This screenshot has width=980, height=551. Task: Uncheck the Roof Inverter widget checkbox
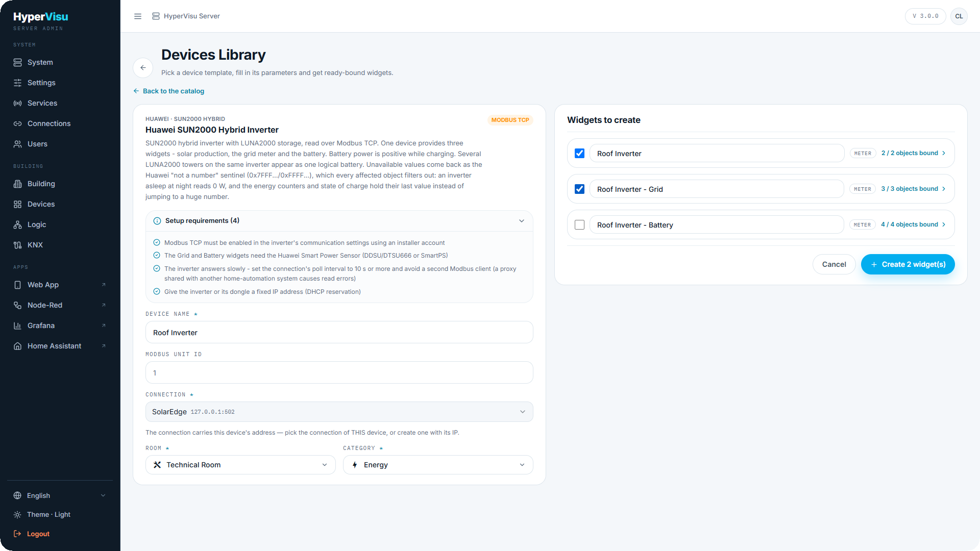(579, 153)
